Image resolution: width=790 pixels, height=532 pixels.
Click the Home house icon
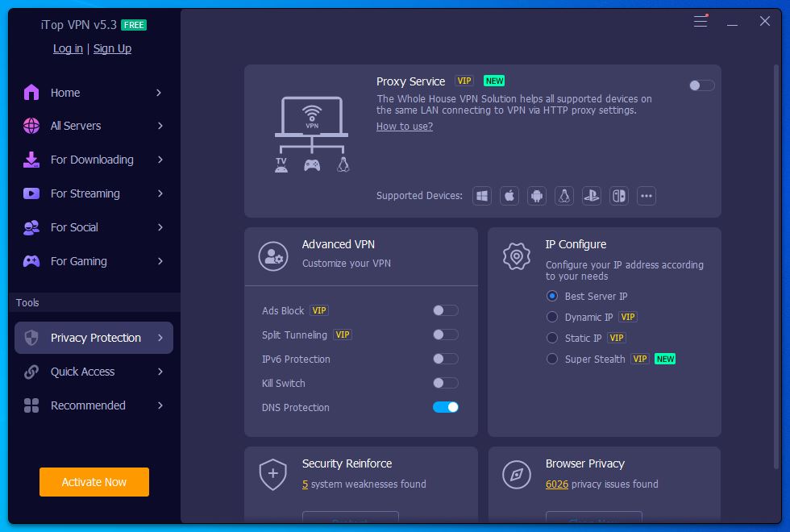pyautogui.click(x=31, y=93)
